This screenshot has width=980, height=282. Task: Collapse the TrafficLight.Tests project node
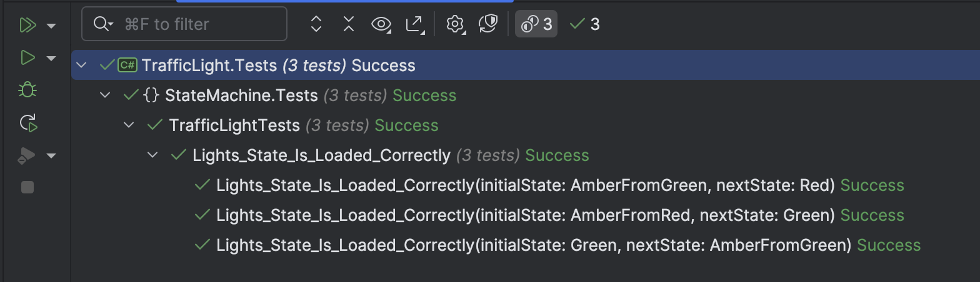(x=81, y=66)
